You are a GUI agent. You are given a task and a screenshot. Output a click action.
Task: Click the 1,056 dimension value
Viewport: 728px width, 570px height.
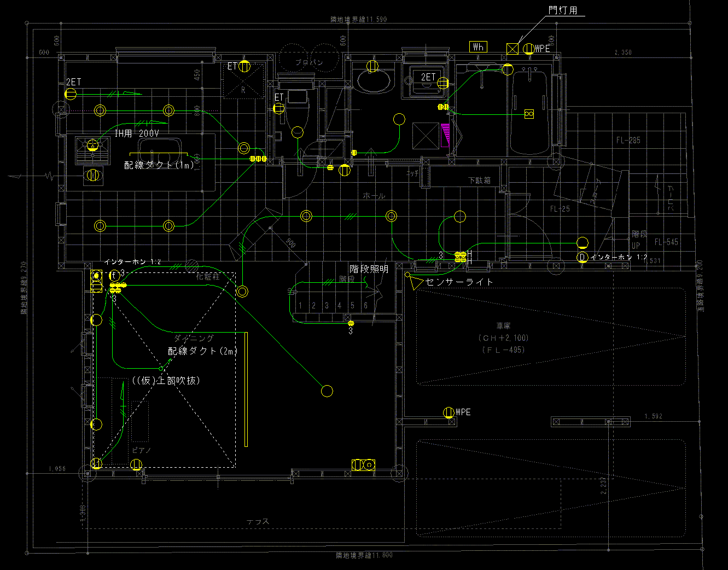[x=57, y=469]
